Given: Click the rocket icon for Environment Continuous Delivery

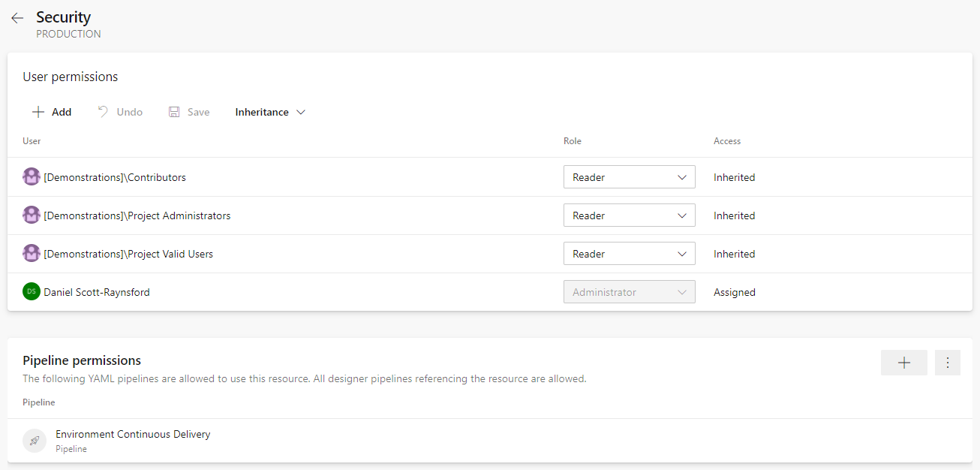Looking at the screenshot, I should coord(35,441).
